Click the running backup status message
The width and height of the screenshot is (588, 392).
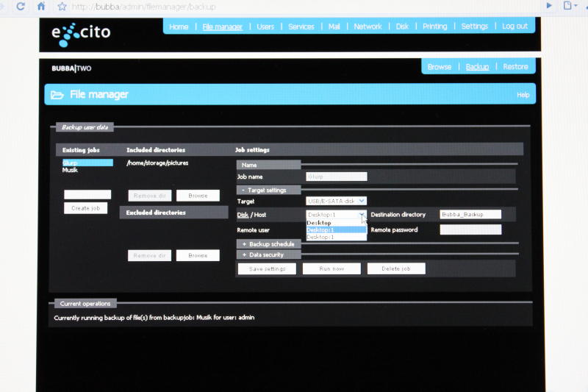(154, 318)
